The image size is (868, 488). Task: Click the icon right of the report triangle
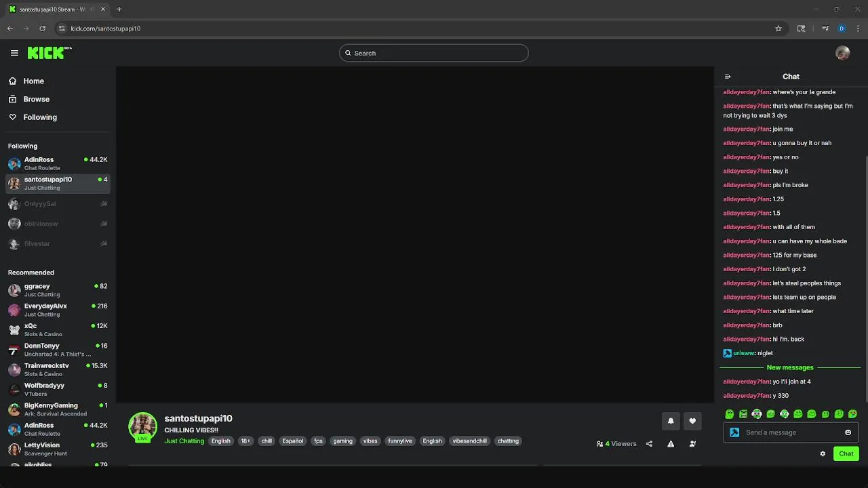(x=692, y=444)
